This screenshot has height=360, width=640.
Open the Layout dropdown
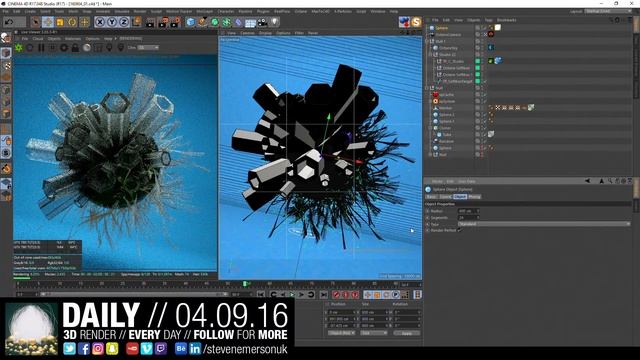608,11
